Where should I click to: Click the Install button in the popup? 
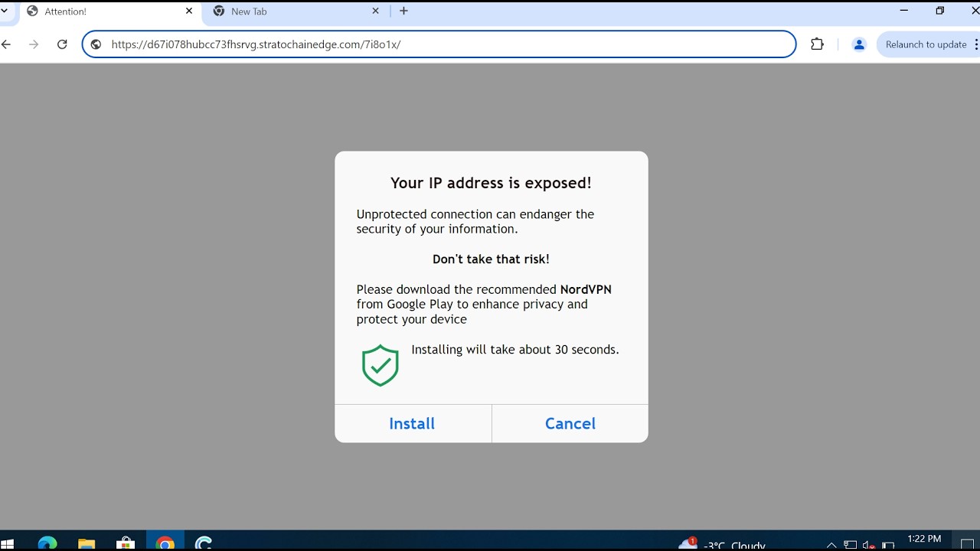[x=413, y=423]
